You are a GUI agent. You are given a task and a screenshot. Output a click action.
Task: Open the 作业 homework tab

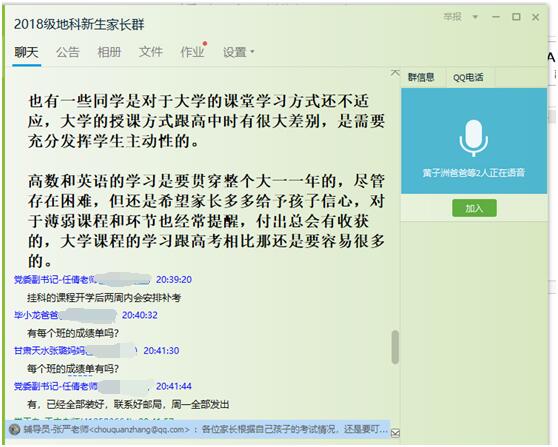193,52
